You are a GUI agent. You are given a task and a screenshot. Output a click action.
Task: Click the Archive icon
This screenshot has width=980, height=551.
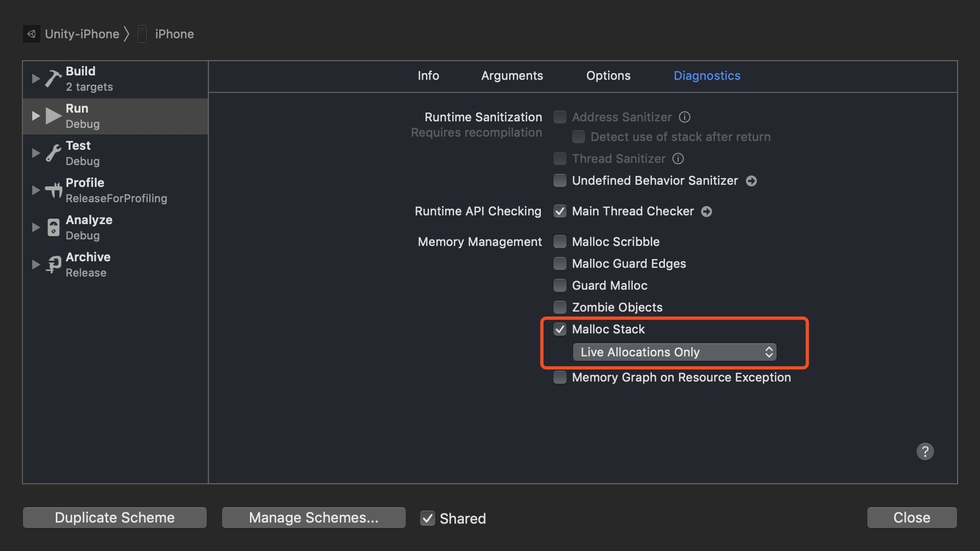click(53, 265)
